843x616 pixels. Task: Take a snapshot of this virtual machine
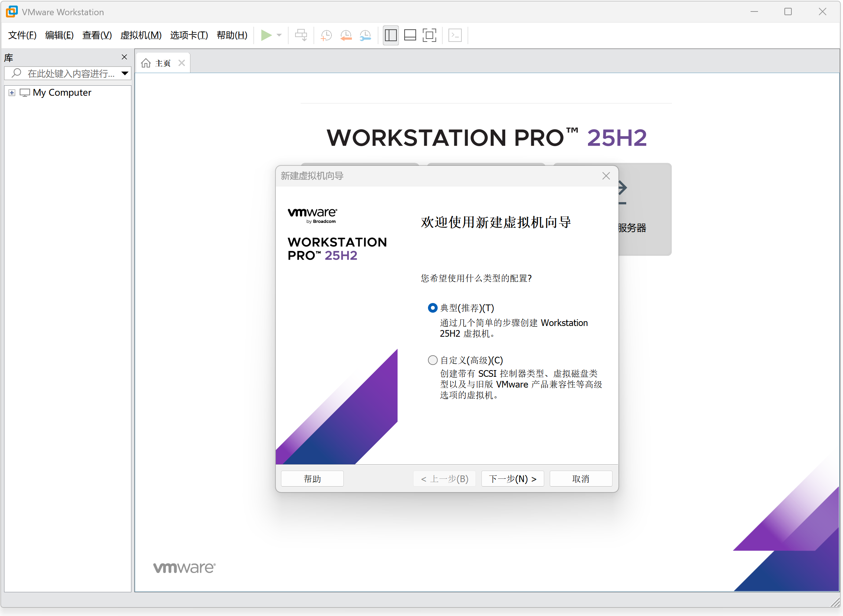click(x=326, y=35)
